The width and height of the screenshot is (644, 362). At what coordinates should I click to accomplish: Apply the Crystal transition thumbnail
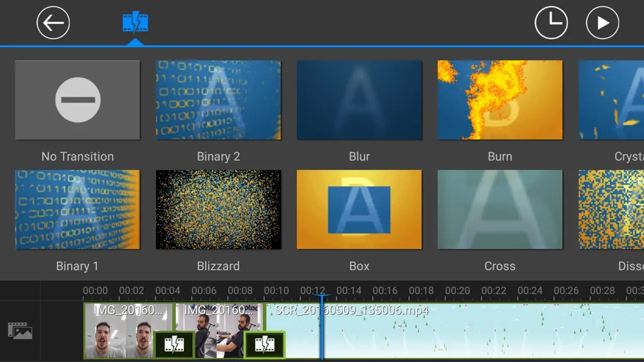(611, 100)
